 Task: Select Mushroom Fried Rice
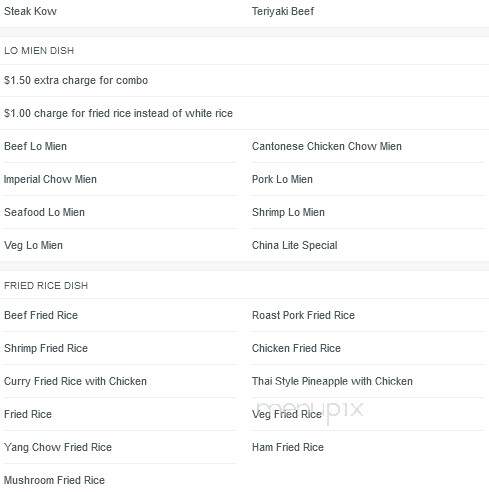coord(54,480)
